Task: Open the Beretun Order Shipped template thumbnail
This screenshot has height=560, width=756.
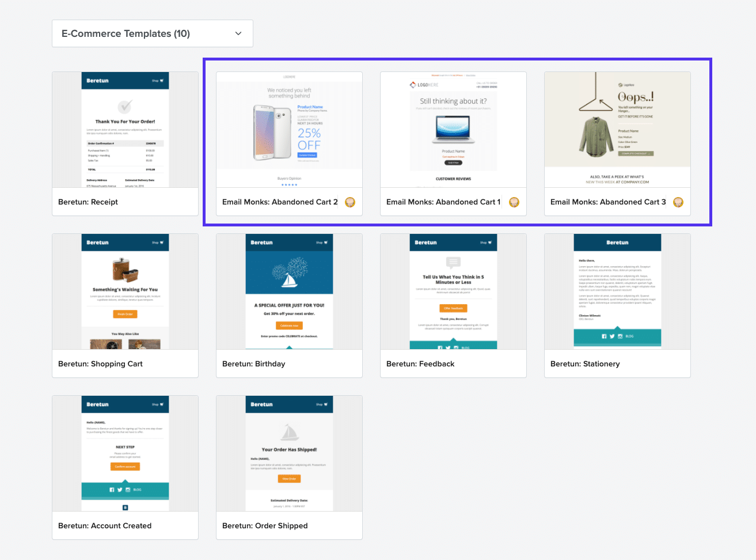Action: [x=289, y=453]
